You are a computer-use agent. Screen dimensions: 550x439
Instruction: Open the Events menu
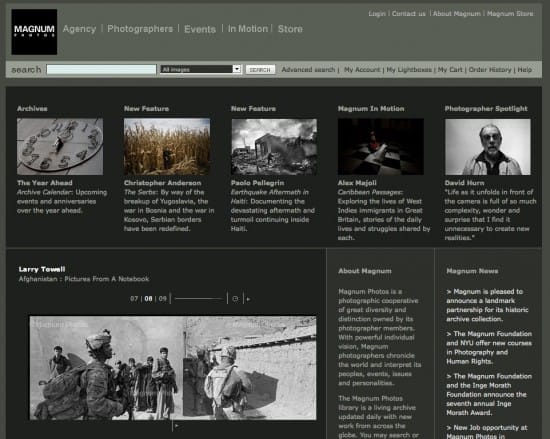(200, 29)
